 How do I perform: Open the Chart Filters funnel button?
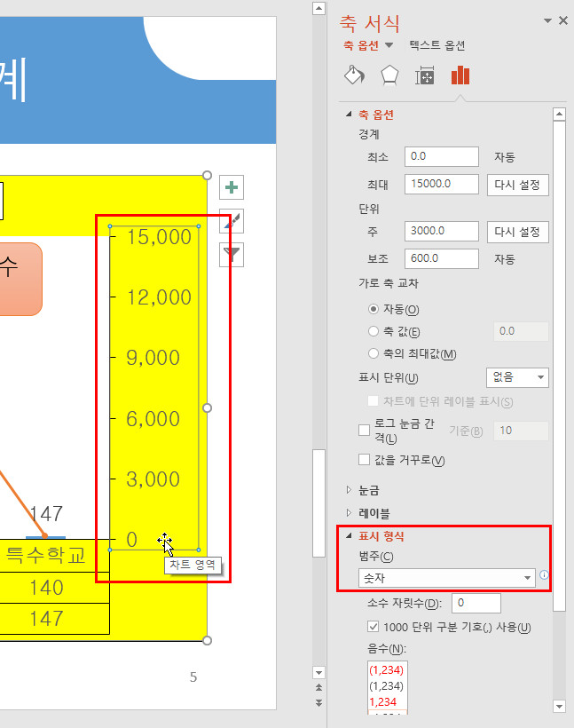(x=232, y=256)
